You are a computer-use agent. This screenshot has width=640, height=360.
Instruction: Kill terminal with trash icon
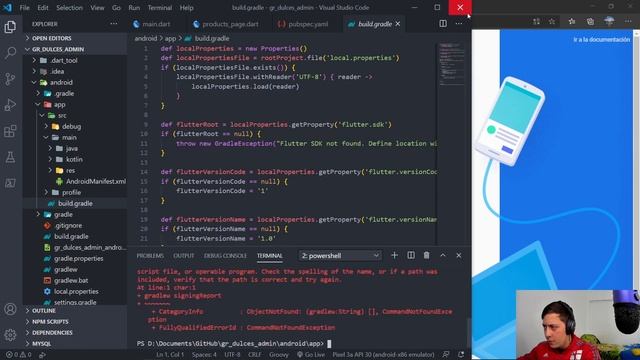coord(427,256)
